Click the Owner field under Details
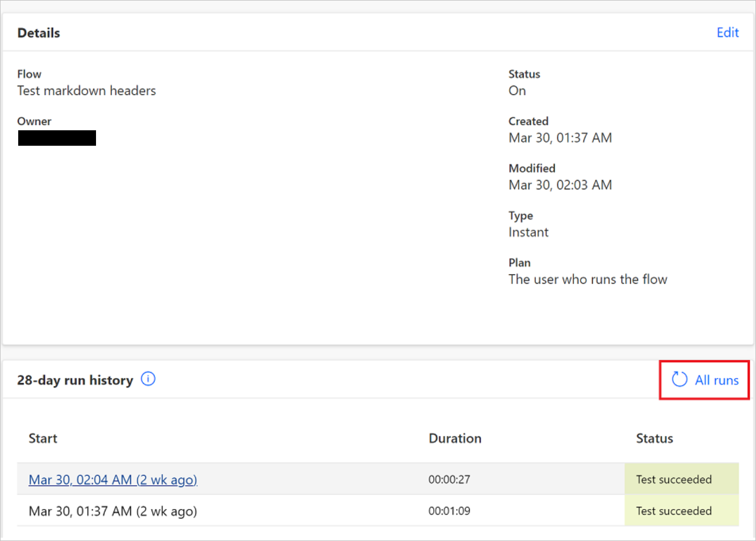The width and height of the screenshot is (756, 541). tap(56, 137)
